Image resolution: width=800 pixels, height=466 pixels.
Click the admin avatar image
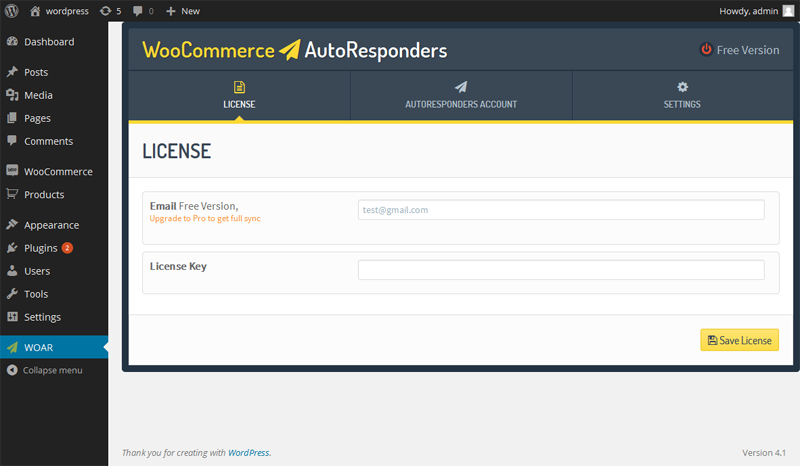click(x=788, y=11)
